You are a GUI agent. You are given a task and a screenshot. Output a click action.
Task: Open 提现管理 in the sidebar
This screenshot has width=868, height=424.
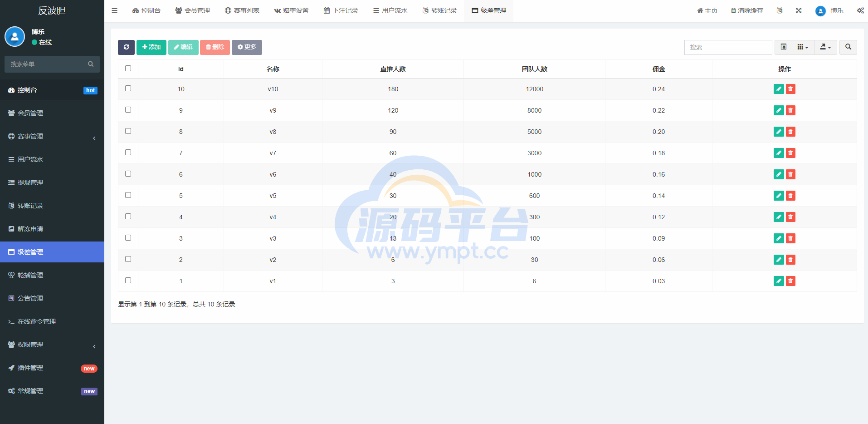pos(52,182)
